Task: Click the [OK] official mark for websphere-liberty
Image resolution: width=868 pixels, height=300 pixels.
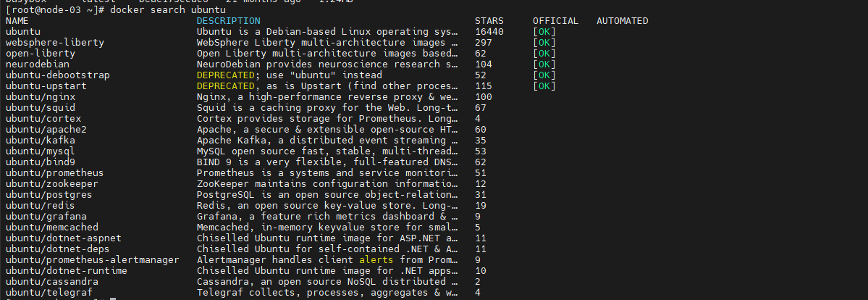Action: (544, 43)
